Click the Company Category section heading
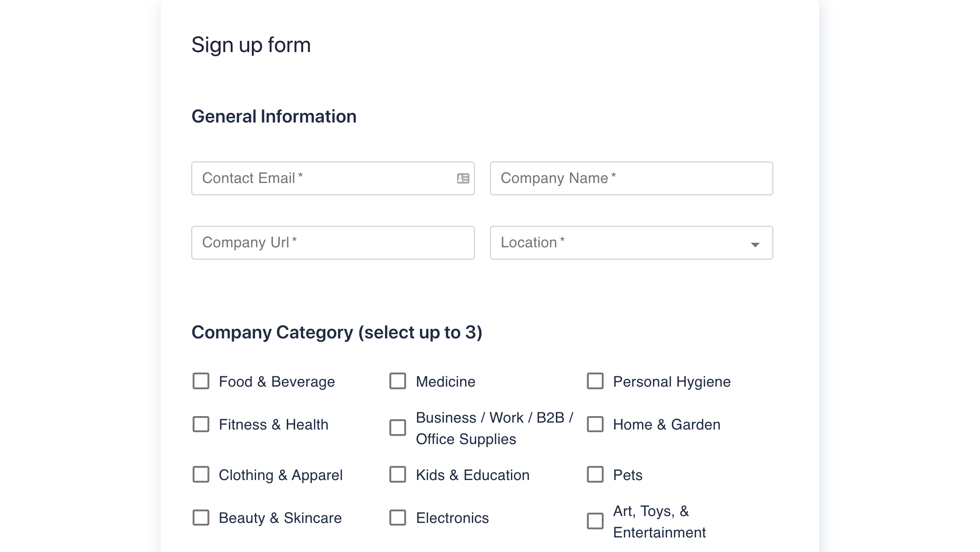The image size is (980, 552). (336, 332)
